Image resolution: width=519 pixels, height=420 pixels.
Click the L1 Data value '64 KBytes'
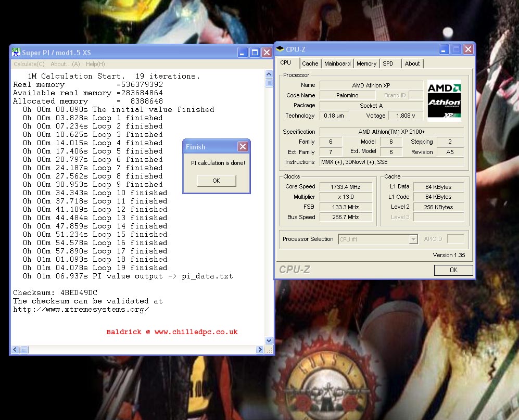(x=438, y=187)
